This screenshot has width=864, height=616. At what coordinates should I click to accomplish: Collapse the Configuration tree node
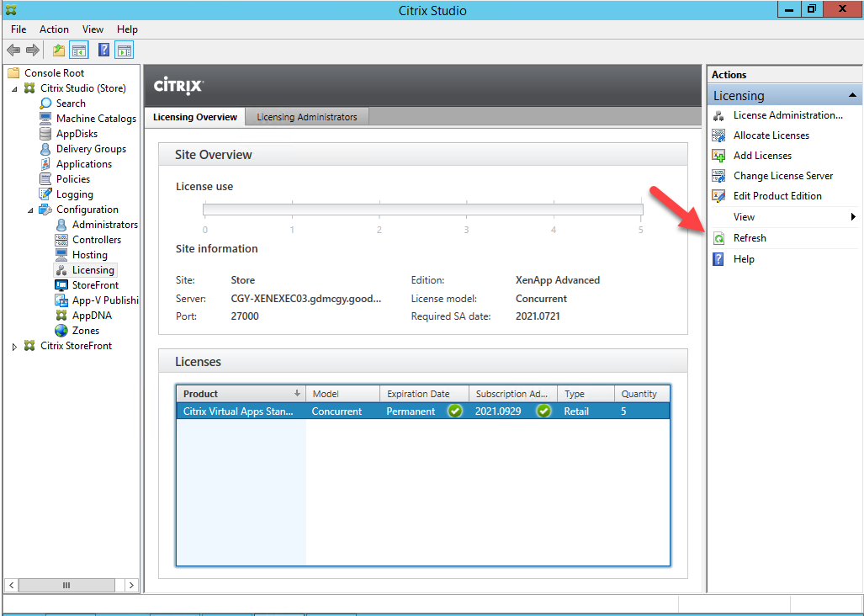[x=31, y=210]
